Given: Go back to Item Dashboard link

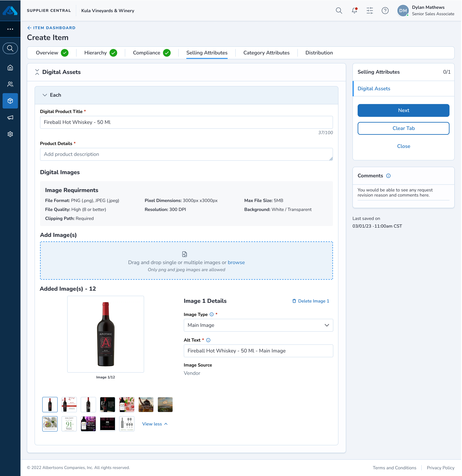Looking at the screenshot, I should (54, 28).
